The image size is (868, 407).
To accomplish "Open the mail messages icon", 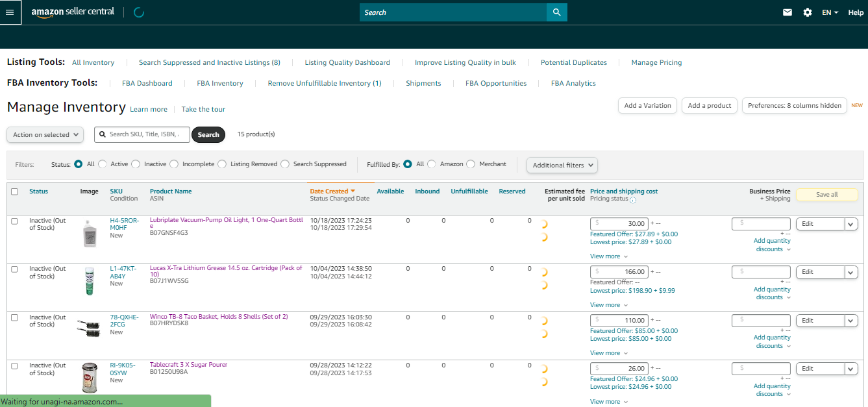I will click(x=787, y=12).
